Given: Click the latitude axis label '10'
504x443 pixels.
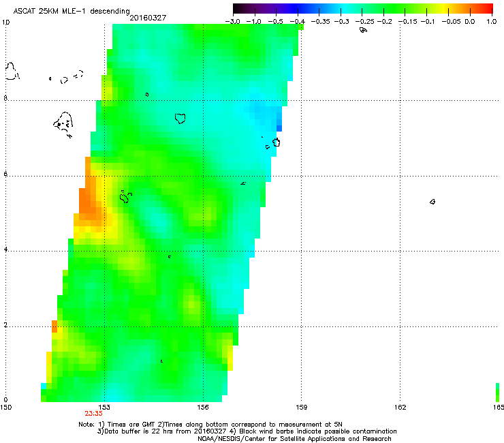Looking at the screenshot, I should (5, 22).
